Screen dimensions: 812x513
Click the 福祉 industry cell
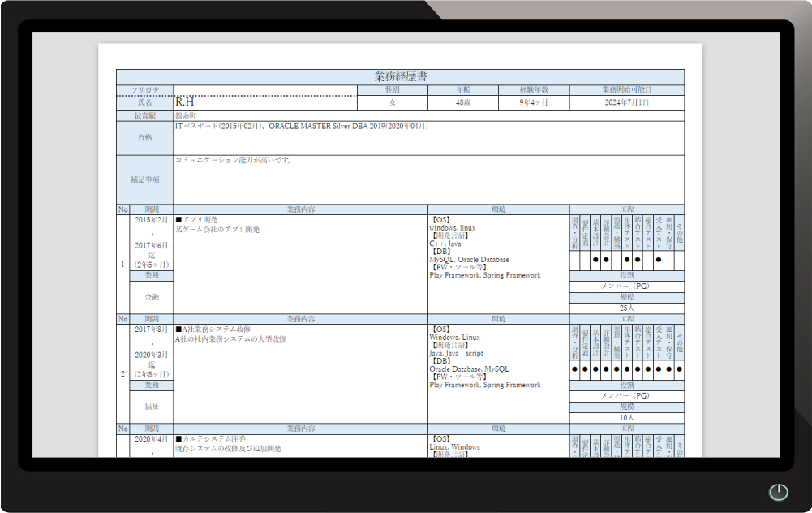click(152, 407)
